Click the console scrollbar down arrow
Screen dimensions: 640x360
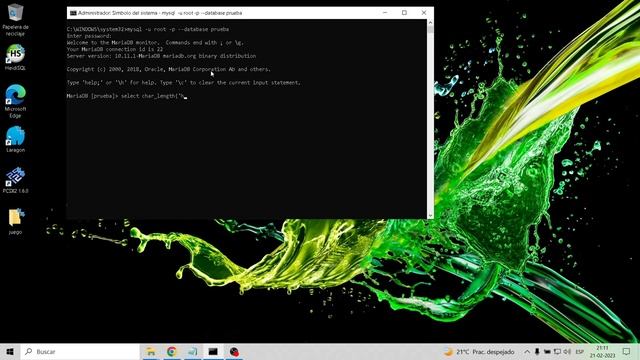[x=430, y=215]
